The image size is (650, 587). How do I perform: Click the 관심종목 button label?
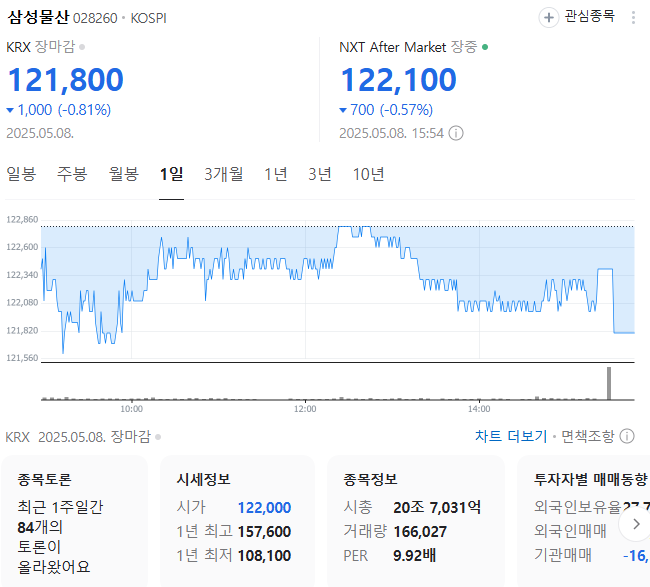589,17
